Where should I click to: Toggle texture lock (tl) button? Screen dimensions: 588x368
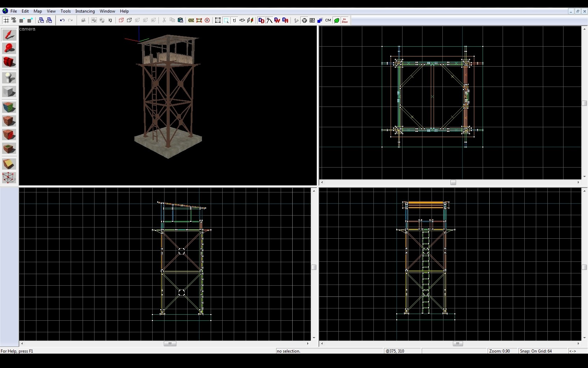234,20
